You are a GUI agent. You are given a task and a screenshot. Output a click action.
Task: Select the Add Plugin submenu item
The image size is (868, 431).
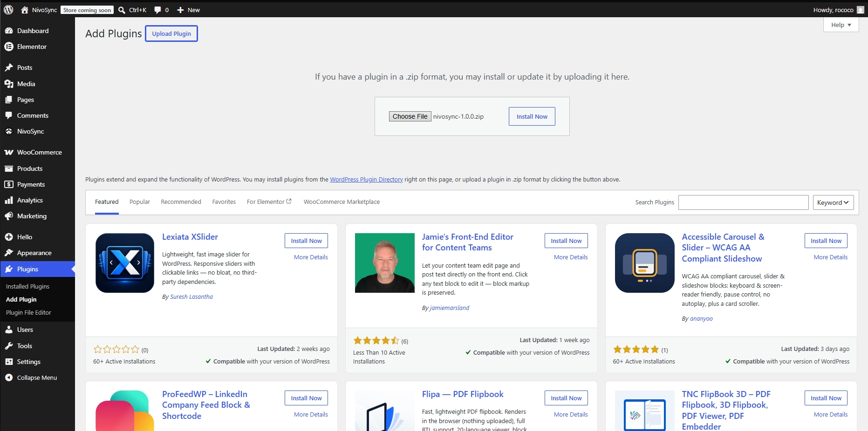pyautogui.click(x=21, y=299)
